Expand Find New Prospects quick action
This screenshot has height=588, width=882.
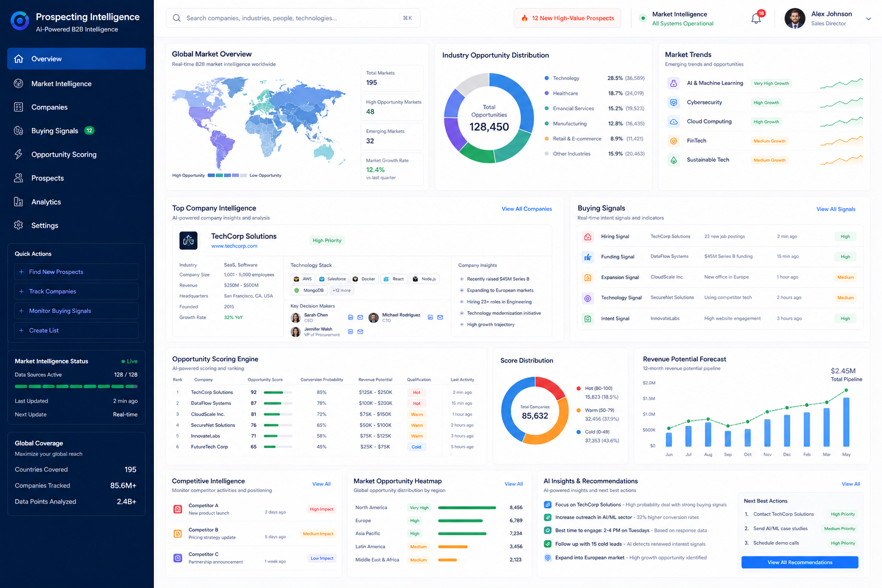point(76,272)
